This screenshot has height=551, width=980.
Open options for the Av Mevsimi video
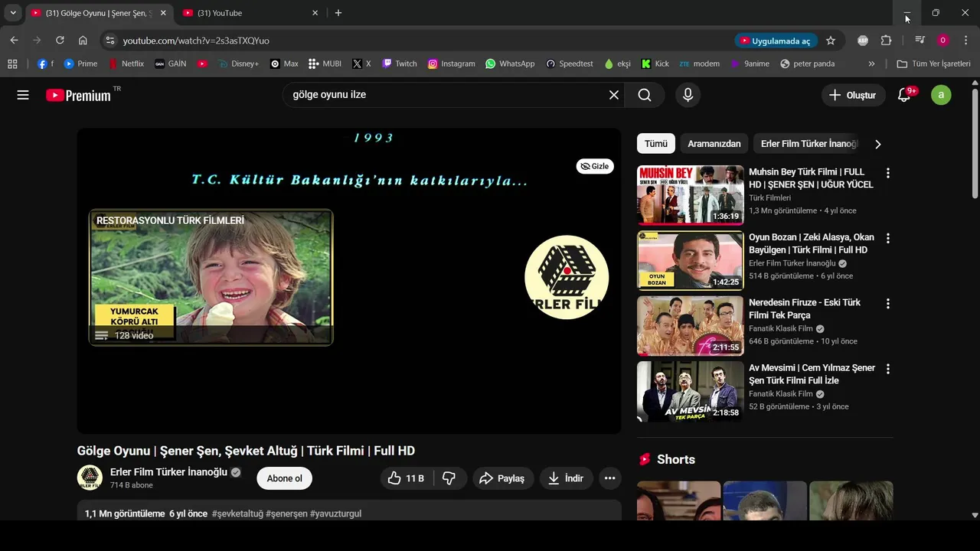tap(887, 369)
